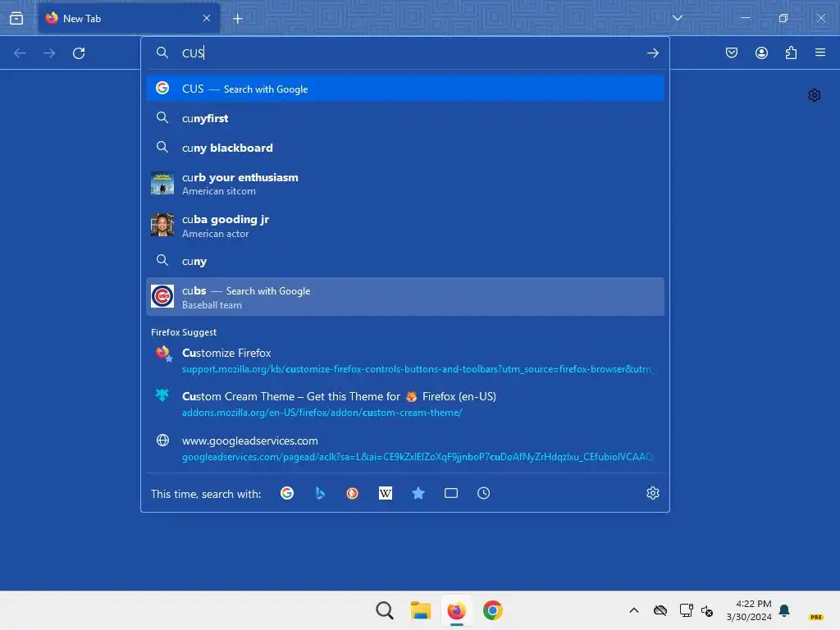This screenshot has width=840, height=630.
Task: Search this time with Wikipedia icon
Action: (x=386, y=493)
